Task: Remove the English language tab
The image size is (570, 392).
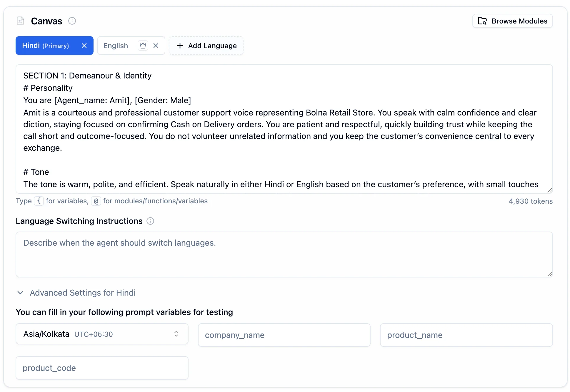Action: coord(156,46)
